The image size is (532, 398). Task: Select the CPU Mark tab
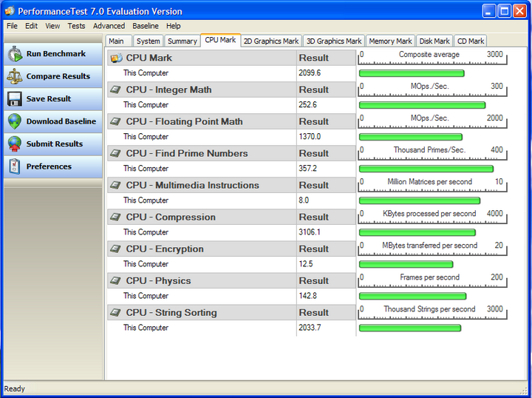(220, 40)
